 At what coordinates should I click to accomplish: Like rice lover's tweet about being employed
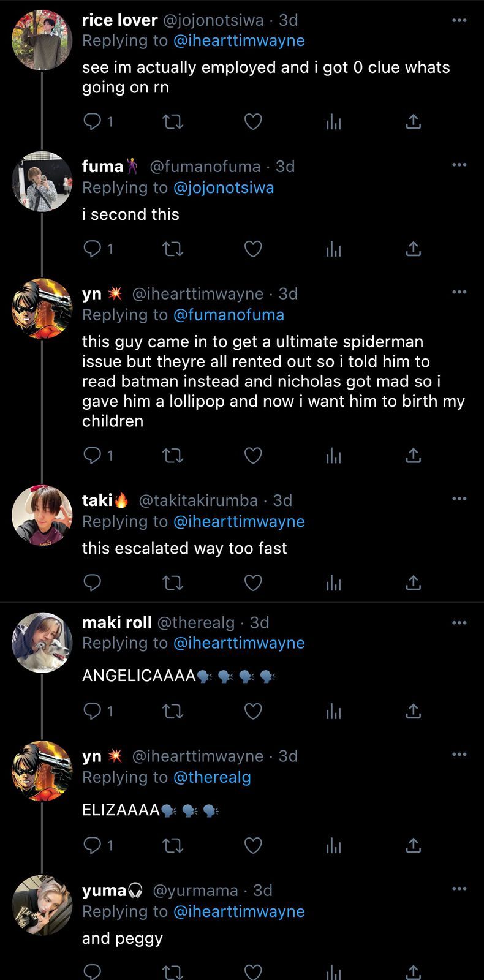[x=253, y=122]
